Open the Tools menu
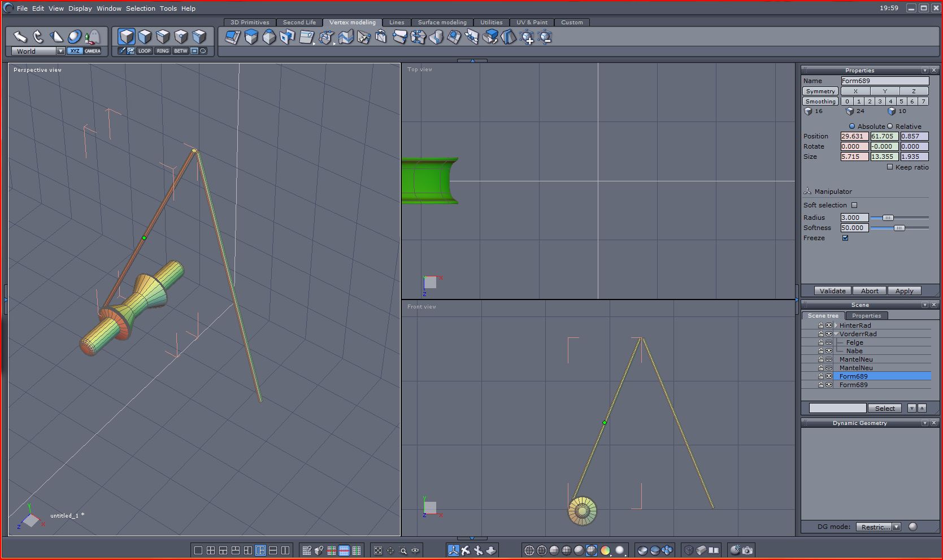The height and width of the screenshot is (560, 943). click(x=168, y=8)
